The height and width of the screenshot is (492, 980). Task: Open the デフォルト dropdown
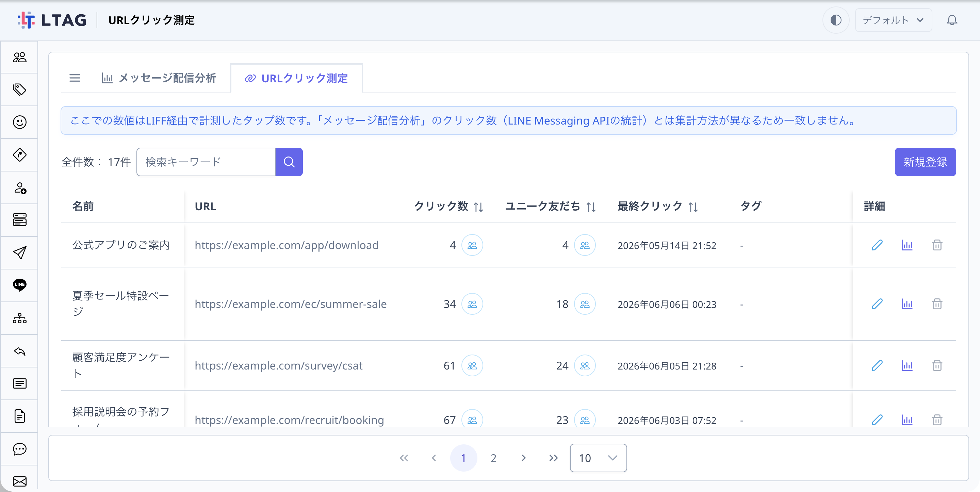pyautogui.click(x=893, y=20)
